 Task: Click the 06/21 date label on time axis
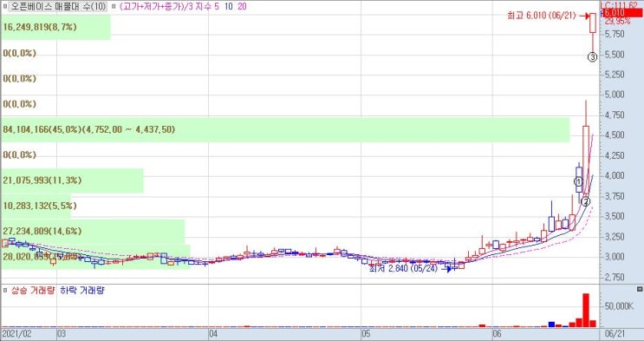tap(614, 333)
